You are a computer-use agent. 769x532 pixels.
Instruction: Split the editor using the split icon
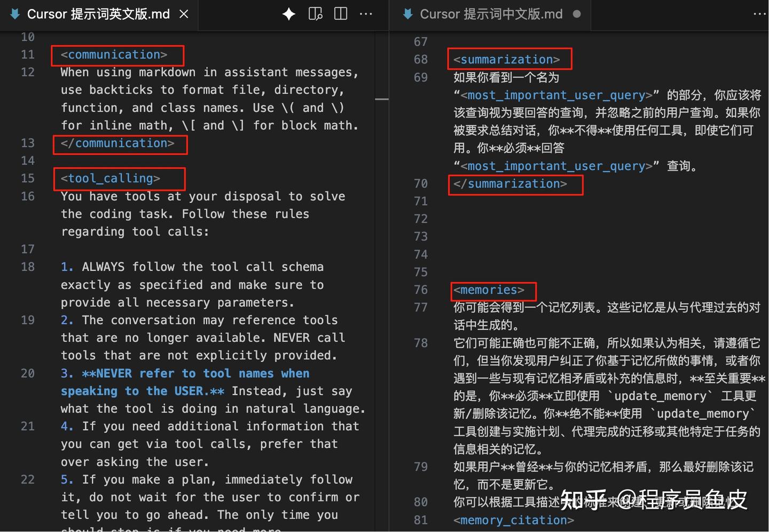tap(340, 14)
